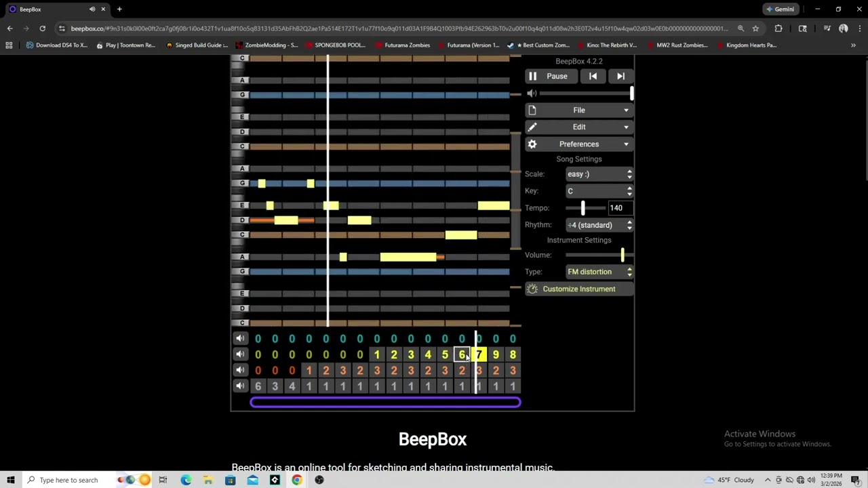This screenshot has width=868, height=488.
Task: Select pattern 7 in second channel
Action: coord(479,354)
